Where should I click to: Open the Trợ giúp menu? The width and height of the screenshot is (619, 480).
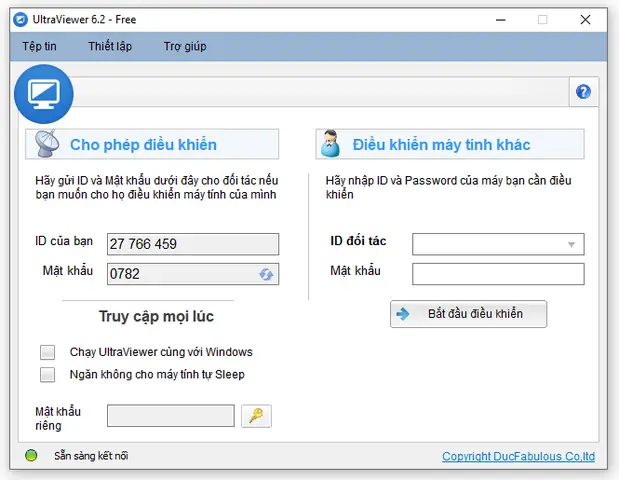click(185, 46)
